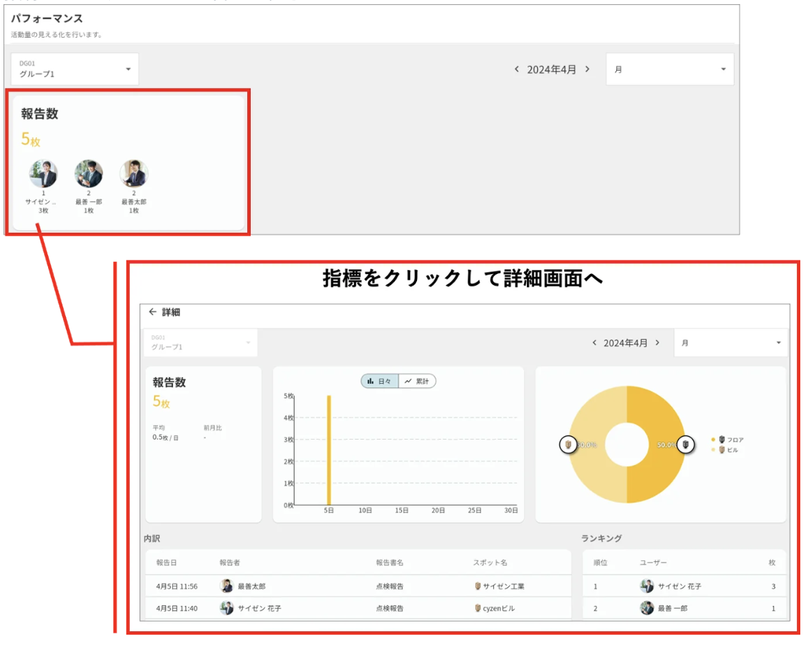Click 最善 一郎 avatar in ranking table
Screen dimensions: 812x647
647,608
